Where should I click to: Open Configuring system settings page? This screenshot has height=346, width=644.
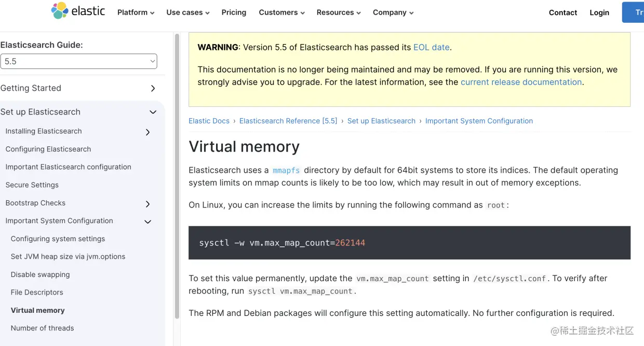click(x=58, y=239)
